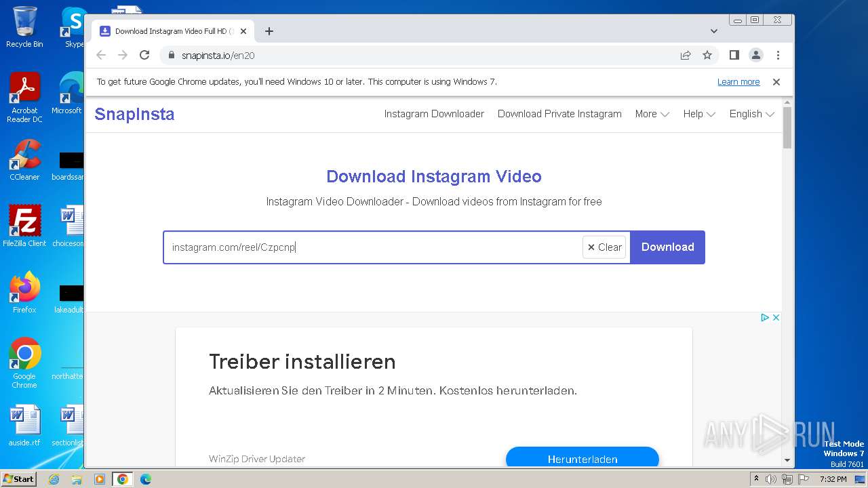The width and height of the screenshot is (868, 488).
Task: Click the Chrome forward arrow
Action: point(123,56)
